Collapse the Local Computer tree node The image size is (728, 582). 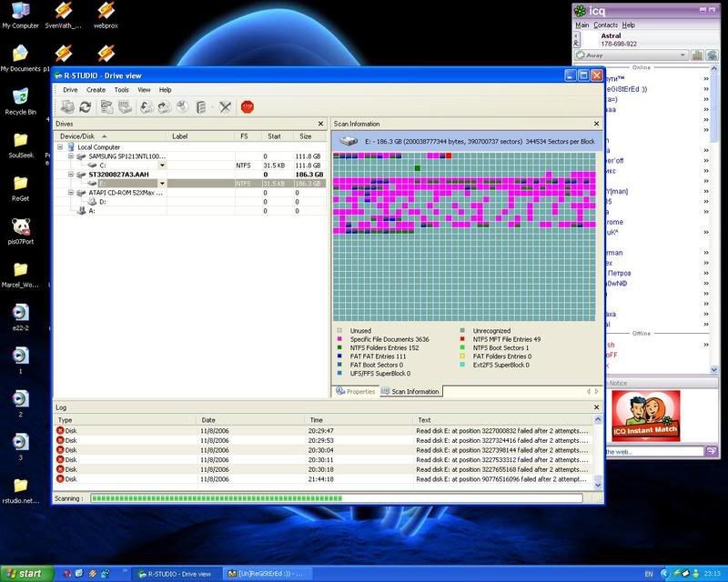[x=60, y=146]
